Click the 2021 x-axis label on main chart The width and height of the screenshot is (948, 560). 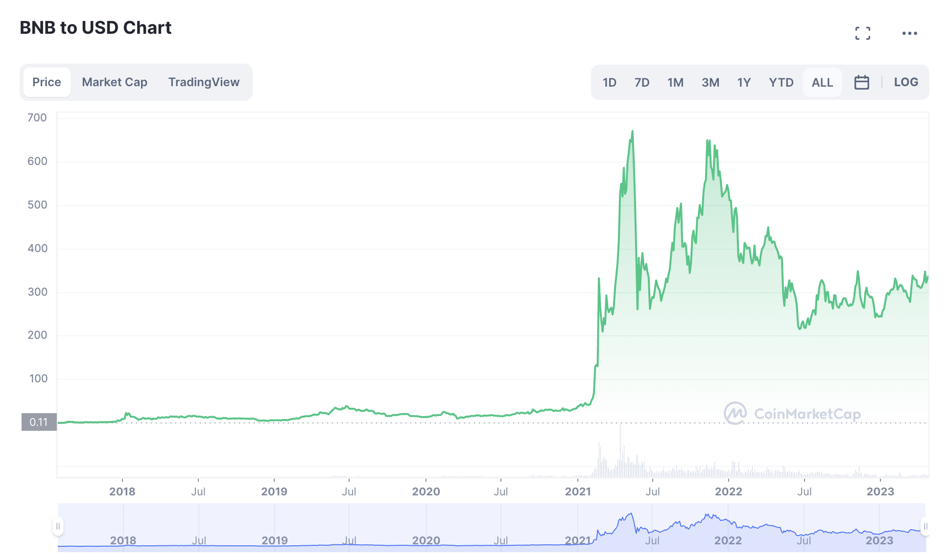tap(578, 491)
